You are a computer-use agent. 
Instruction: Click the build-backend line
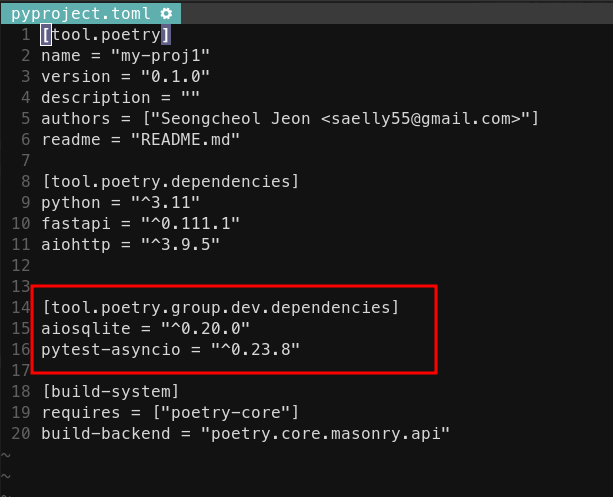coord(246,434)
